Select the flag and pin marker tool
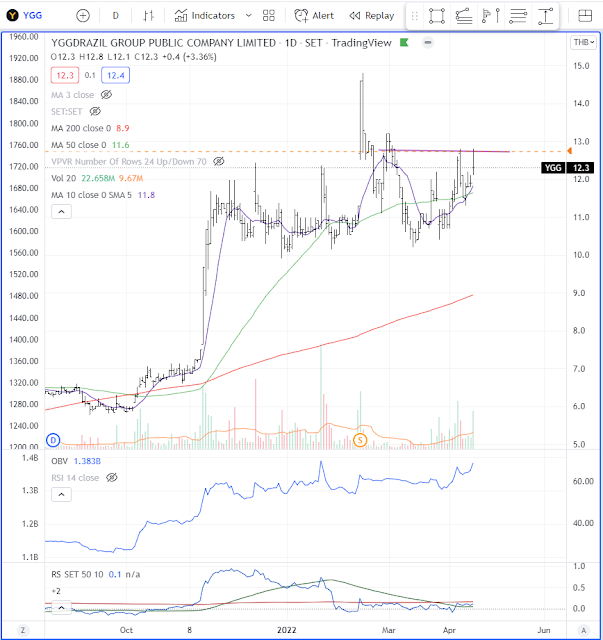Screen dimensions: 603x640 pos(491,16)
